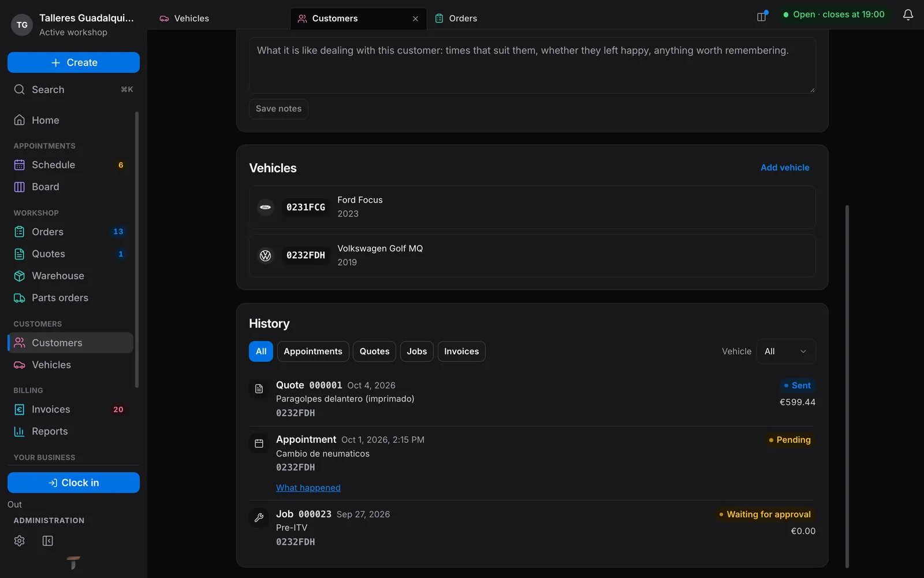Viewport: 924px width, 578px height.
Task: Collapse sidebar with panel icon
Action: [48, 540]
